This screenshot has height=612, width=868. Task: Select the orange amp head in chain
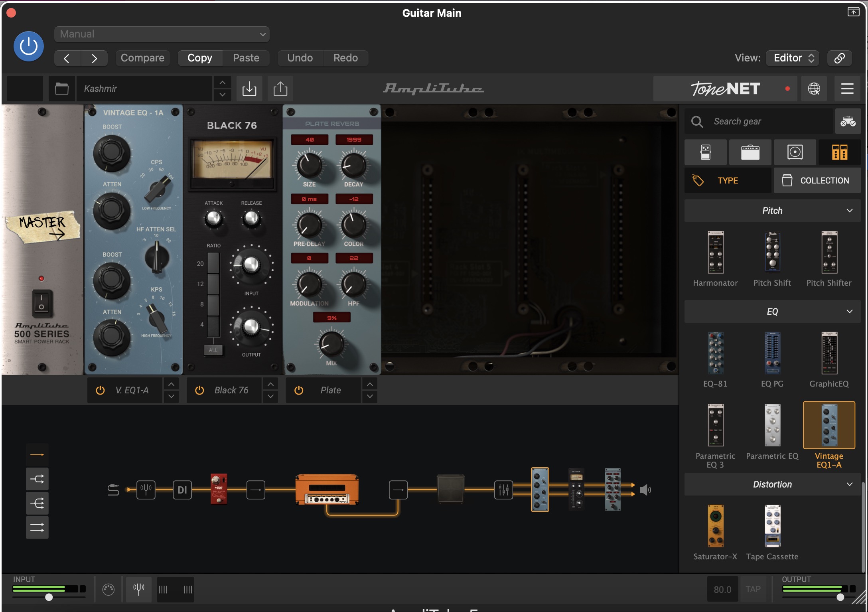coord(327,490)
